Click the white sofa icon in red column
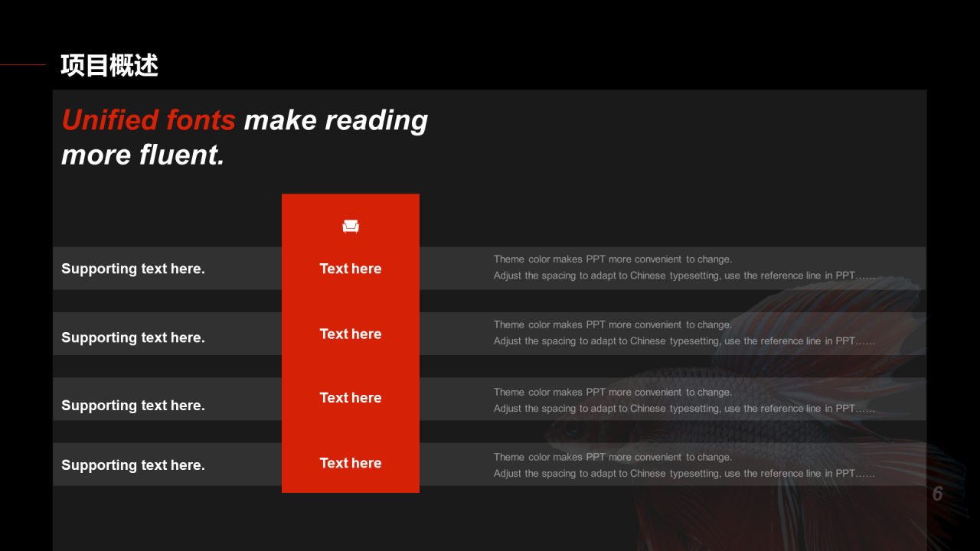 click(x=351, y=226)
